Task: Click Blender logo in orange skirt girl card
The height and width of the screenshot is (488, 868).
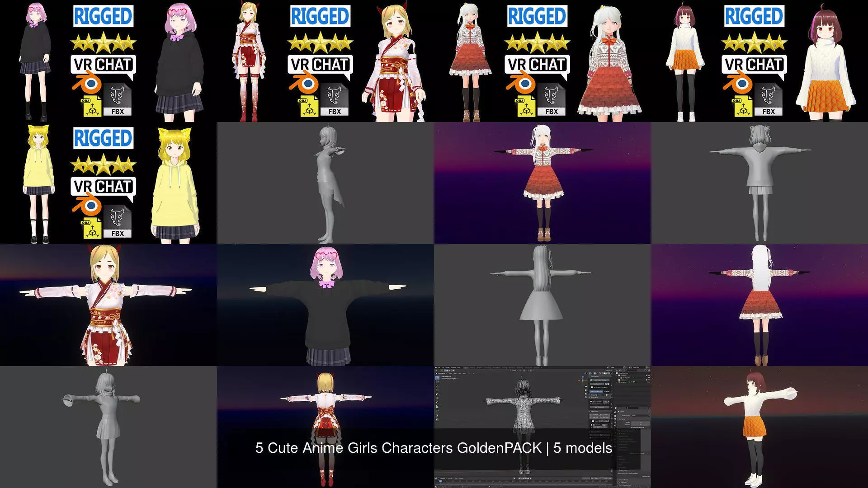Action: coord(738,84)
